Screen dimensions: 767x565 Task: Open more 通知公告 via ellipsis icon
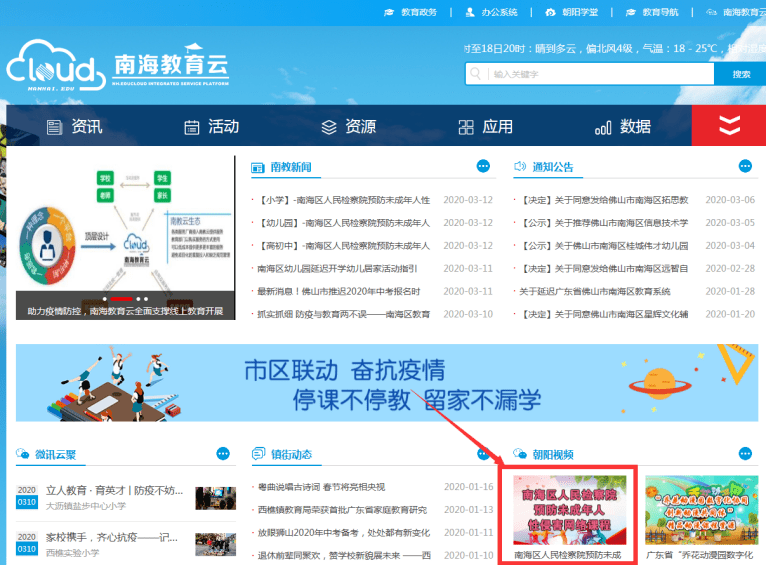pos(745,166)
